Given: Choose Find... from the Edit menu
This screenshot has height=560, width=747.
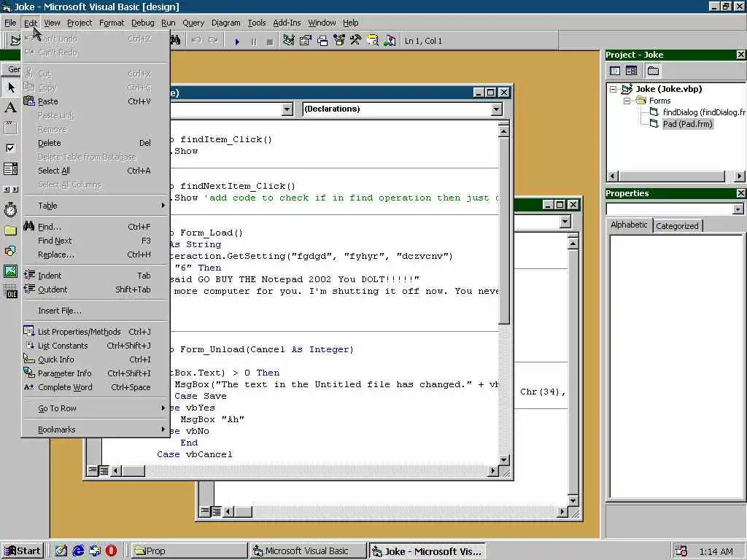Looking at the screenshot, I should point(96,227).
